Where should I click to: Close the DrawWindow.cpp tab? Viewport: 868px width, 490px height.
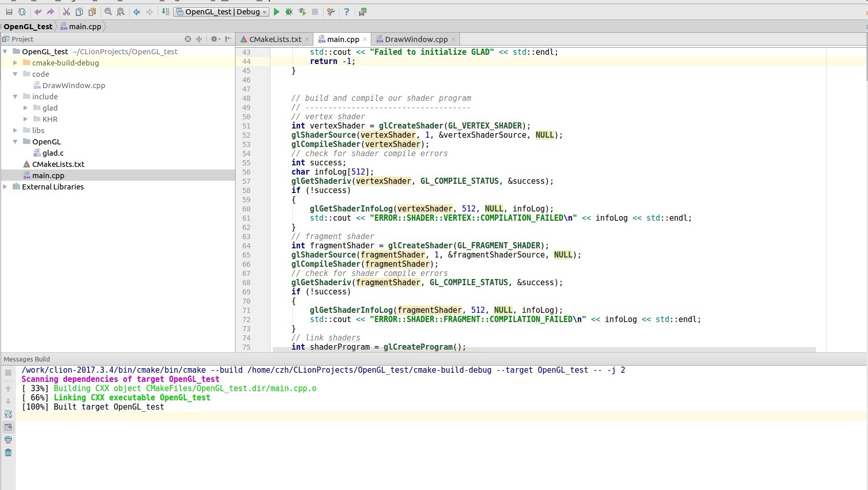point(453,39)
